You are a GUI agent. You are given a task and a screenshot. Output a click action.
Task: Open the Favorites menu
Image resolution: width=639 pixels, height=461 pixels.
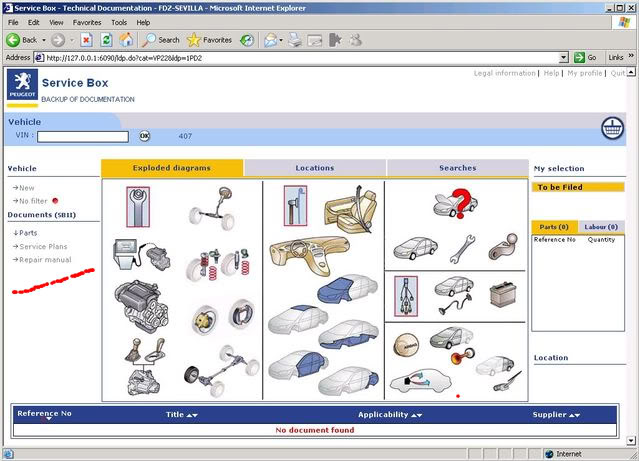tap(87, 22)
